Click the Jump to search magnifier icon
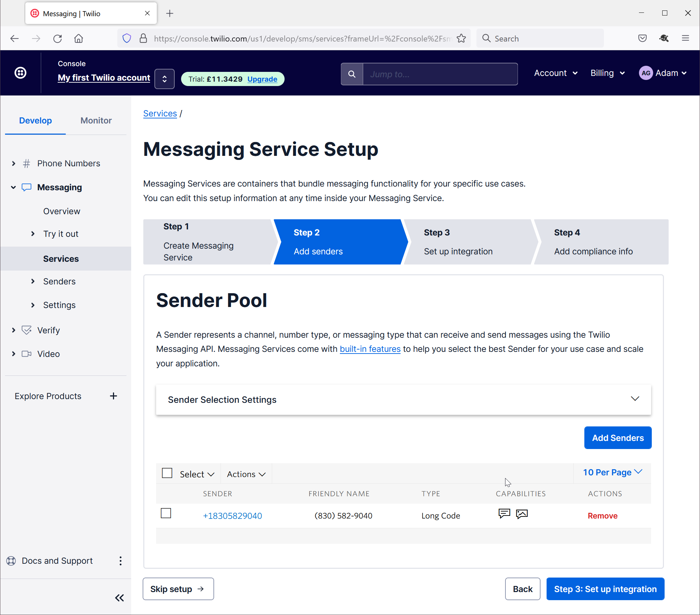This screenshot has height=615, width=700. (x=352, y=74)
